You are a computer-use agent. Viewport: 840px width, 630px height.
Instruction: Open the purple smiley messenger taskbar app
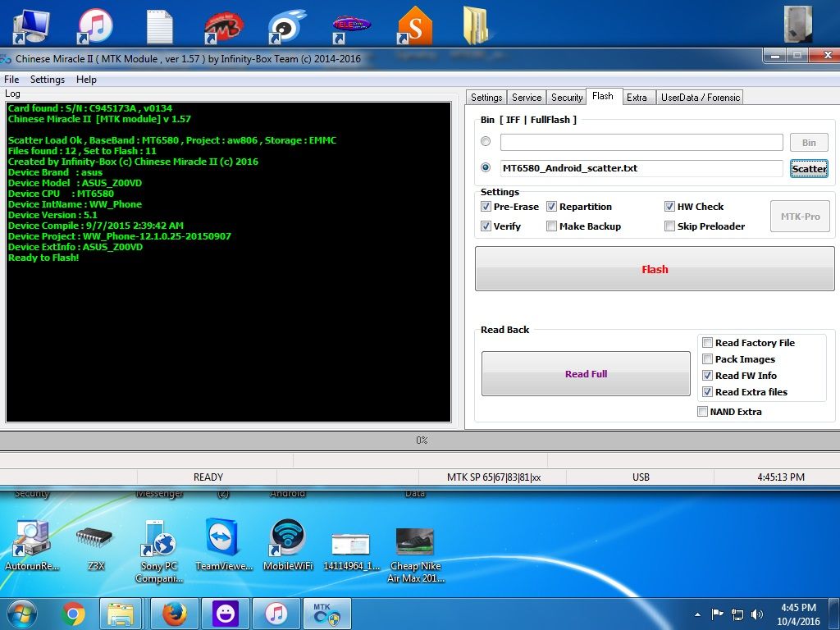click(x=226, y=614)
